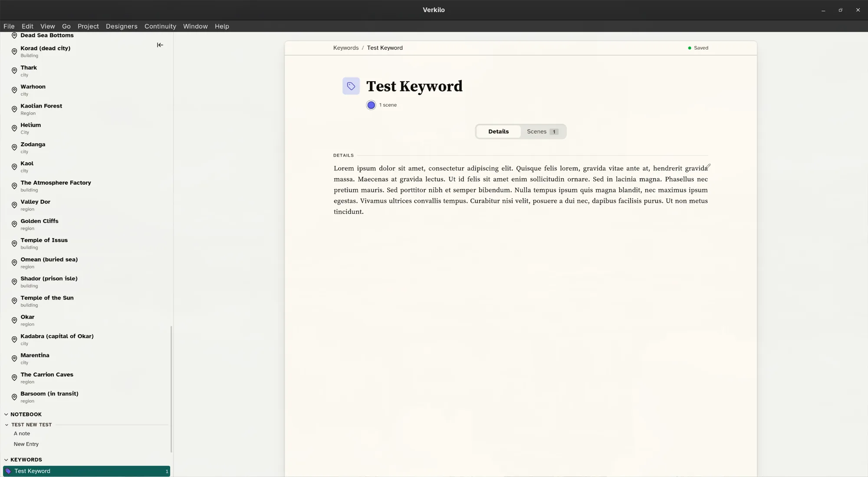Click the pencil edit icon in the Details section
This screenshot has height=477, width=868.
point(708,167)
